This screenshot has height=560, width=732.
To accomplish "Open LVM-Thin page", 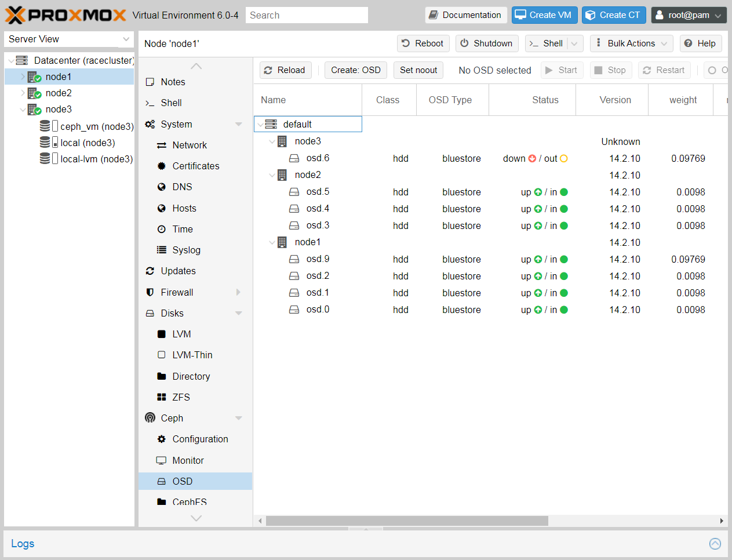I will coord(195,355).
